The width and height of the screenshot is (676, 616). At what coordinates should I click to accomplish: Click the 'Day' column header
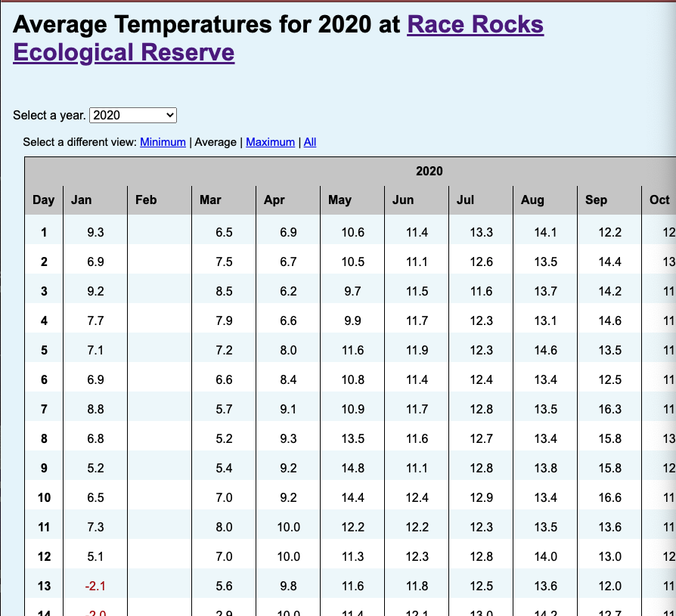click(x=44, y=200)
